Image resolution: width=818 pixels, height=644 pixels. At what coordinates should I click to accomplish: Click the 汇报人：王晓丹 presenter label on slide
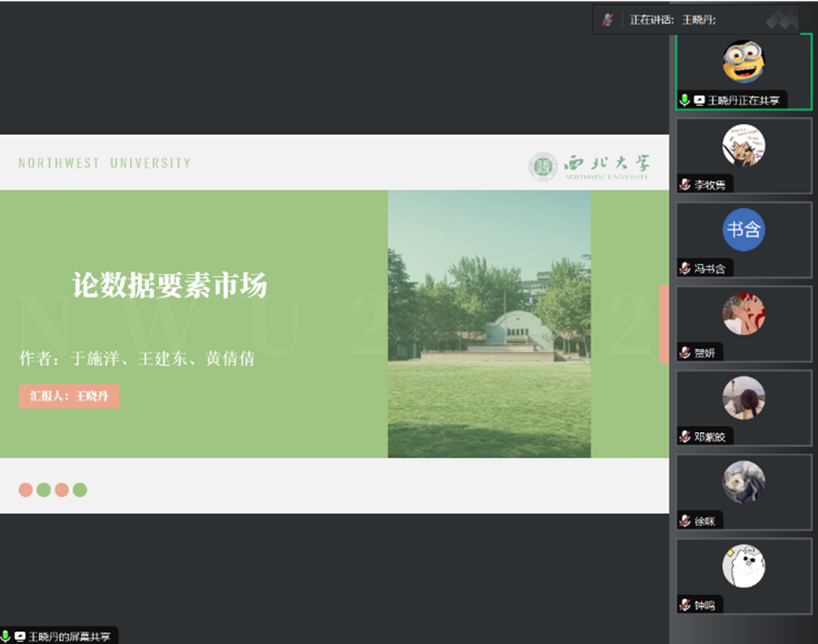70,396
